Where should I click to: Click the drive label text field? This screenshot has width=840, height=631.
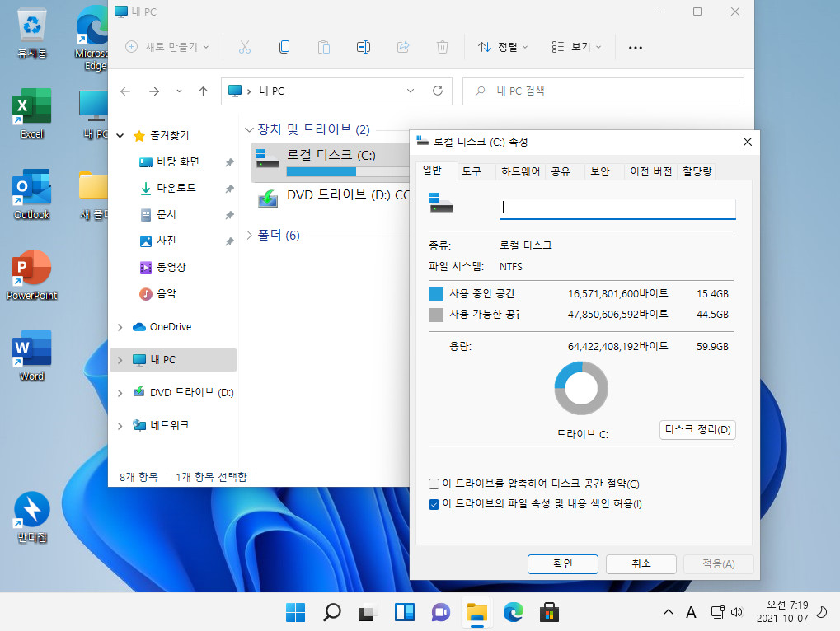(617, 208)
